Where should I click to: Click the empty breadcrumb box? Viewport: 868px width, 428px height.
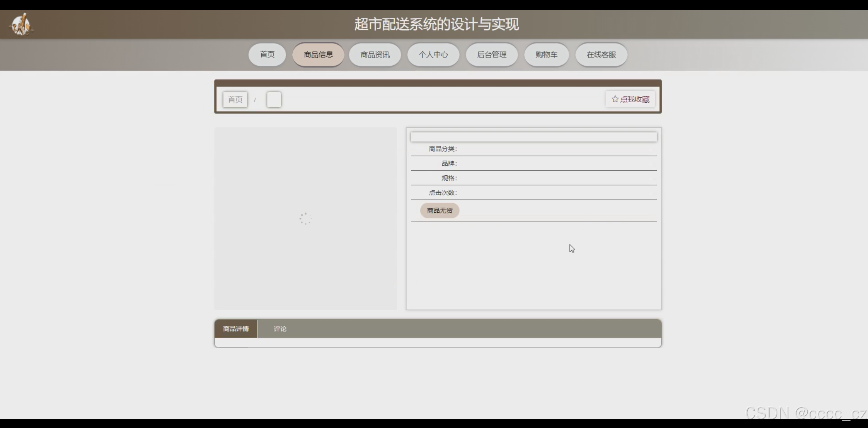(x=274, y=100)
